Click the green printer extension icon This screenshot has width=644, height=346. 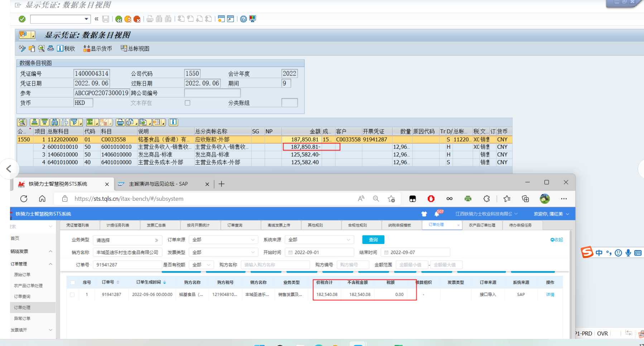[468, 199]
